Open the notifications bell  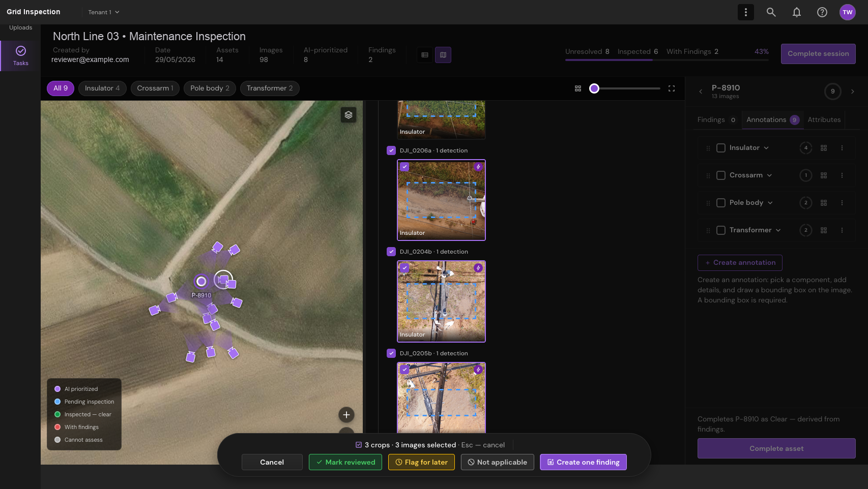coord(797,12)
